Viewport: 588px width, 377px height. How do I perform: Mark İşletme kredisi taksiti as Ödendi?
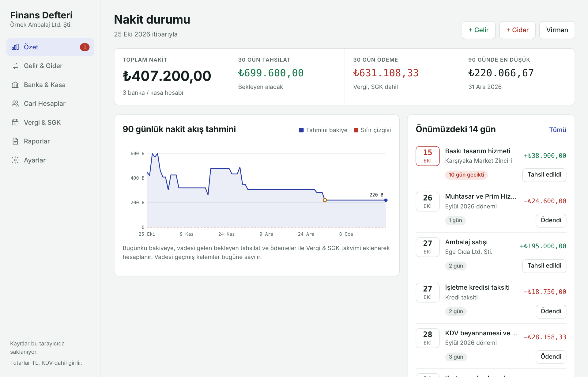coord(551,311)
